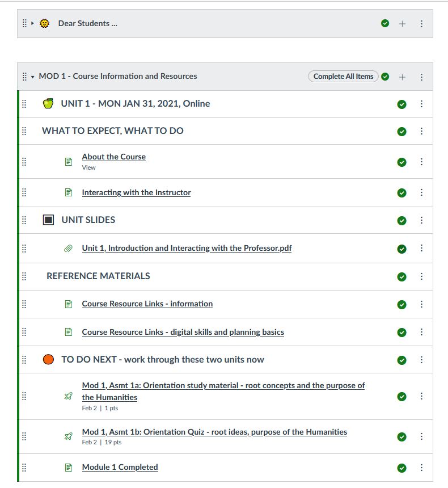Screen dimensions: 448x488
Task: Toggle the published checkmark for Interacting with the Instructor
Action: pos(401,193)
